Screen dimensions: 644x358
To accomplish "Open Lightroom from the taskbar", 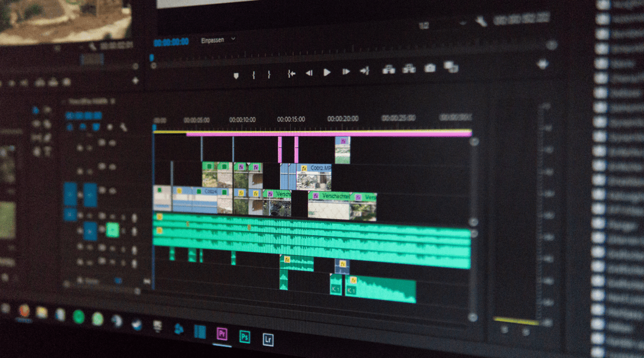I will pyautogui.click(x=268, y=339).
